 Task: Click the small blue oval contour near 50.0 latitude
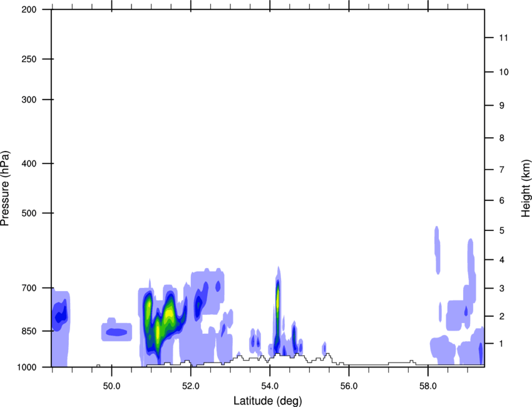pyautogui.click(x=116, y=332)
